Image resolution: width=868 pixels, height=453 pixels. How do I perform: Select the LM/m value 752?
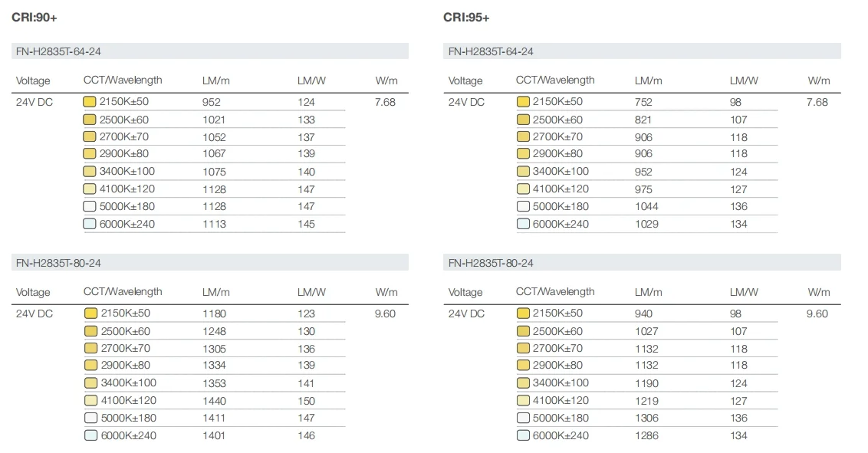pyautogui.click(x=643, y=102)
